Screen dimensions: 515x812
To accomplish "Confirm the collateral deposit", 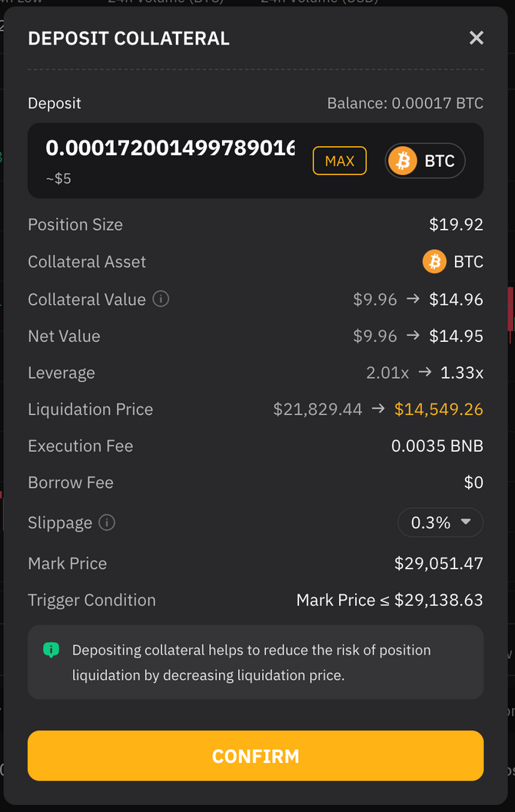I will pyautogui.click(x=255, y=756).
